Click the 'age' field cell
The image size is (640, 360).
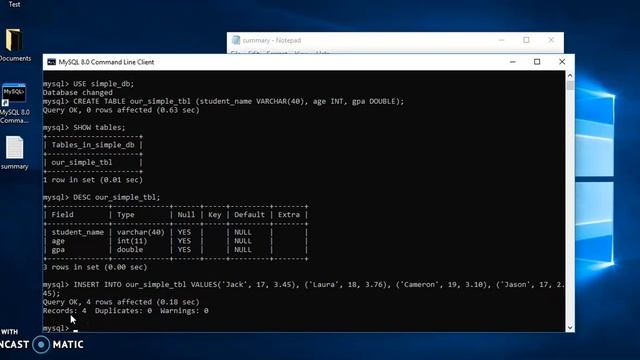pos(58,241)
